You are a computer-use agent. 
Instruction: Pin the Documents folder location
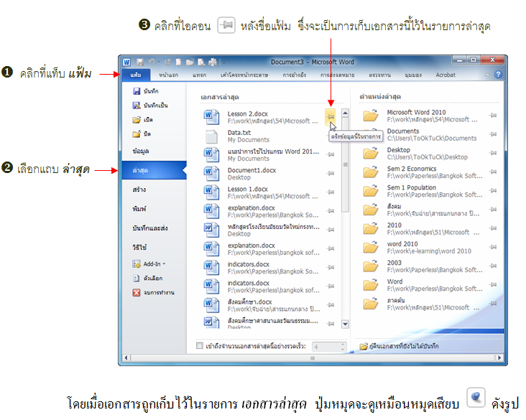493,134
